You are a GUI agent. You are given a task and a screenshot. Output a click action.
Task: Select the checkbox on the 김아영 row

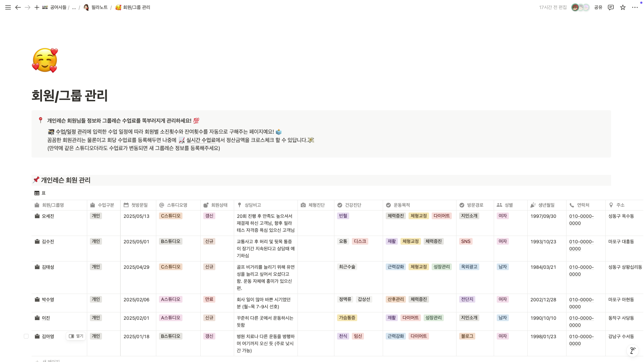(26, 336)
